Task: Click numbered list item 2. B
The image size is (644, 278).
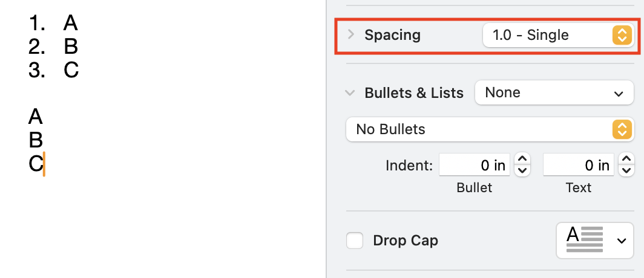Action: coord(71,47)
